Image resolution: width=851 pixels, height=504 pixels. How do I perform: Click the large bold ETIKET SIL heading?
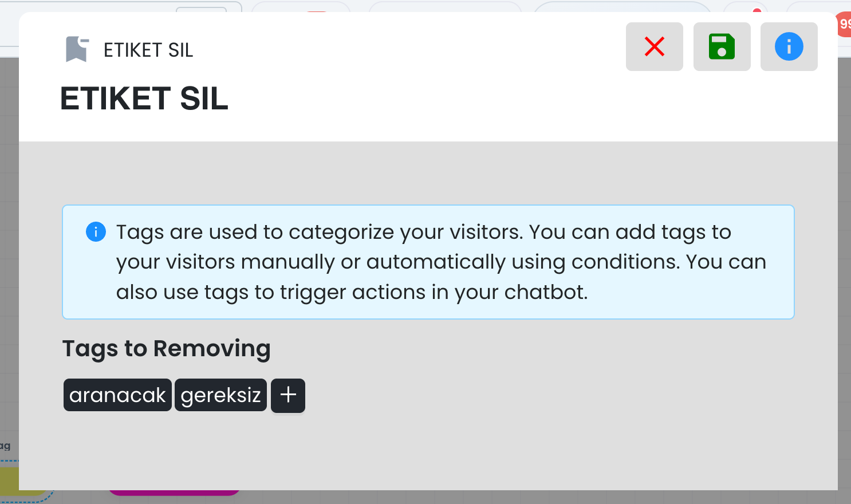tap(144, 99)
